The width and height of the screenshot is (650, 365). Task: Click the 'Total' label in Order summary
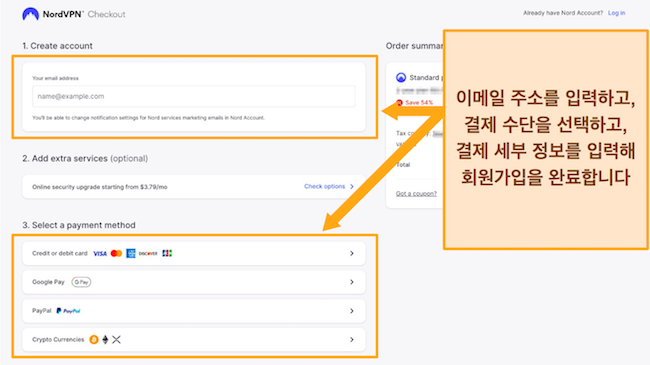(403, 165)
